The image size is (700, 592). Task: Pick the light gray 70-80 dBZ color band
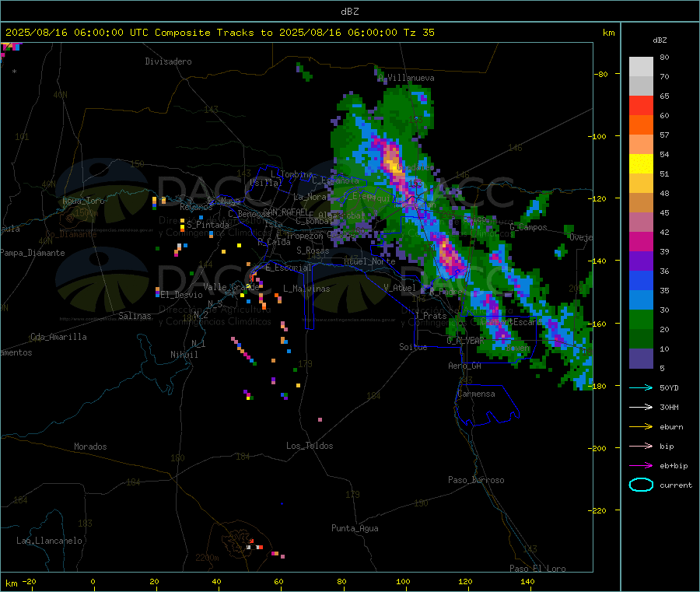[x=641, y=67]
